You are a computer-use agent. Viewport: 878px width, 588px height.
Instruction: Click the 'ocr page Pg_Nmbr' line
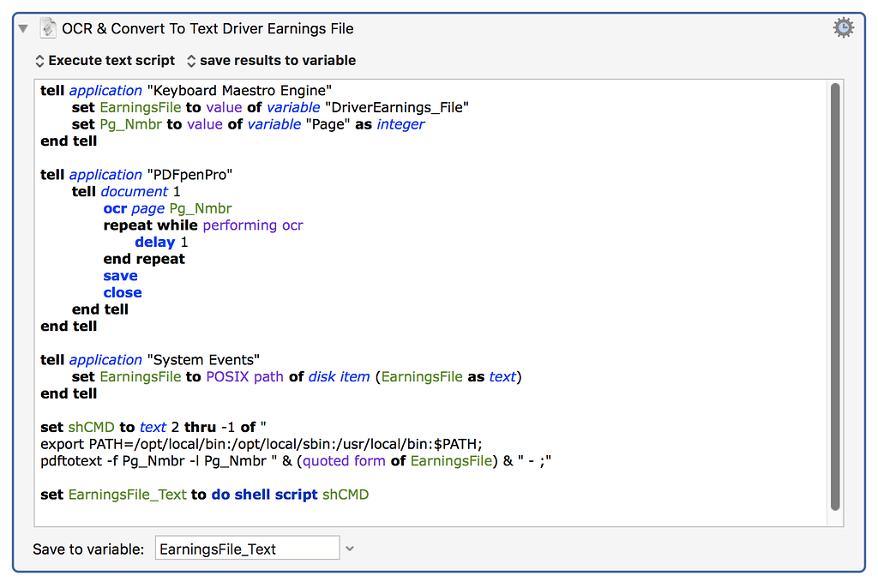[167, 208]
